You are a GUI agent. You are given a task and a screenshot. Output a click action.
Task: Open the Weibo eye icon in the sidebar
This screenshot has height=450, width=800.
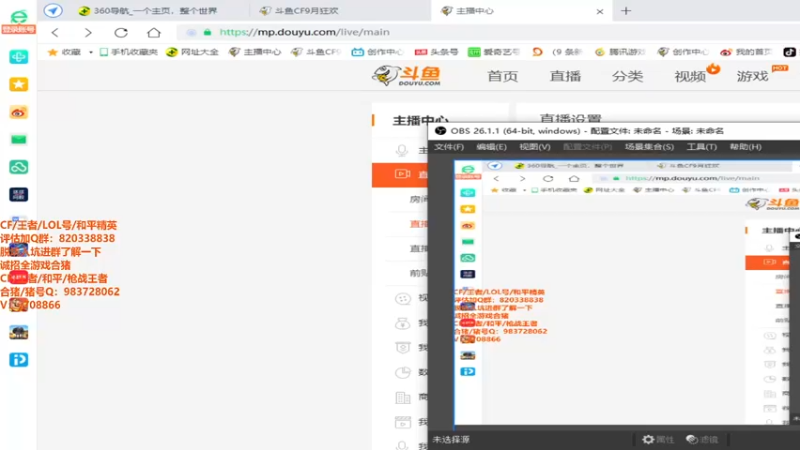coord(18,112)
